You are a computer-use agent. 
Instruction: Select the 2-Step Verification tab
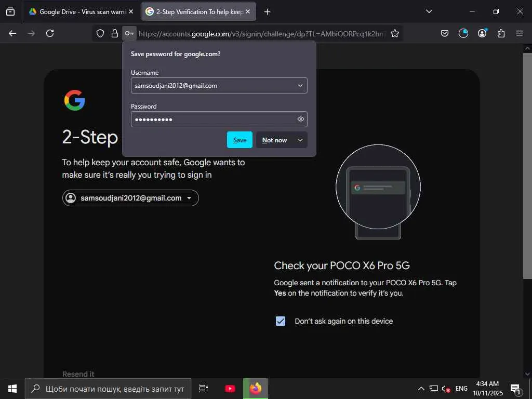[x=198, y=11]
